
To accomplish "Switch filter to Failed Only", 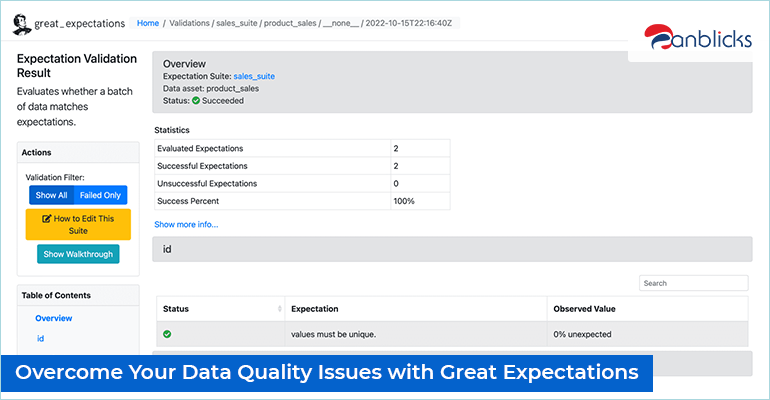I will [x=99, y=195].
